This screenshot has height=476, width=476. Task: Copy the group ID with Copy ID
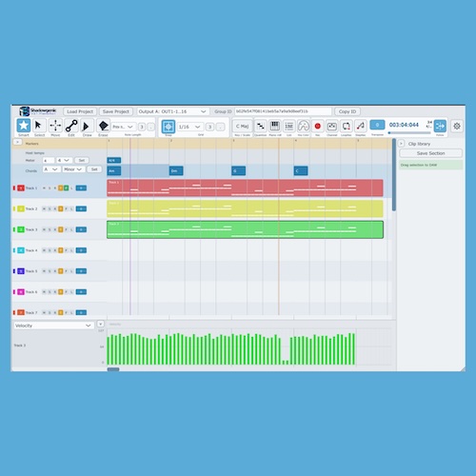coord(347,111)
